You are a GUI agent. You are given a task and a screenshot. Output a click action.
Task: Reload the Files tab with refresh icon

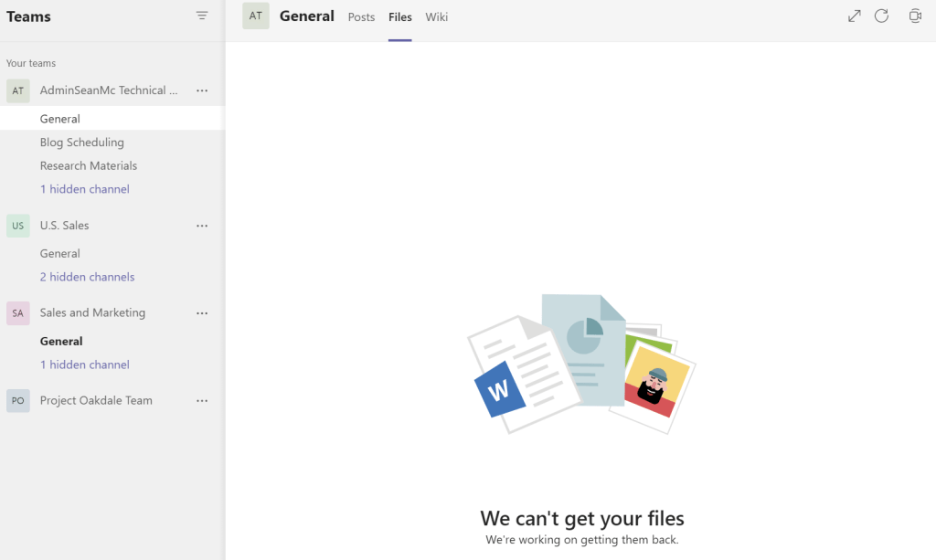(x=881, y=16)
